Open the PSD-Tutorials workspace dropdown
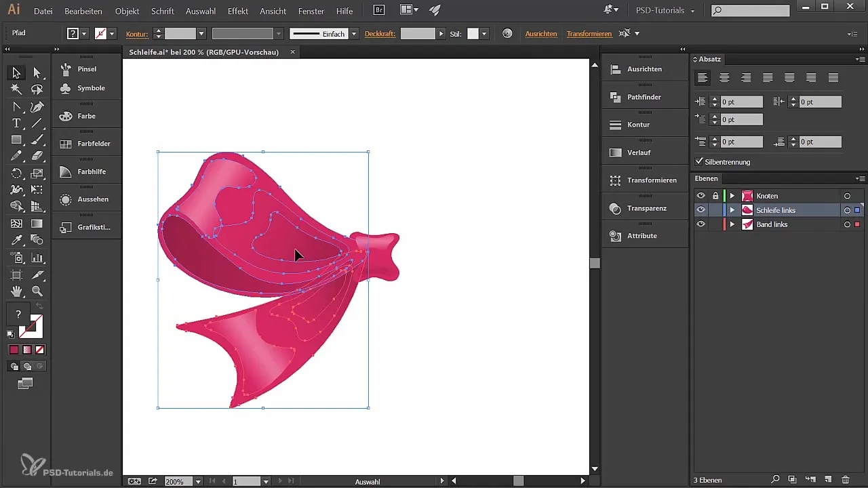Viewport: 868px width, 488px height. [665, 11]
